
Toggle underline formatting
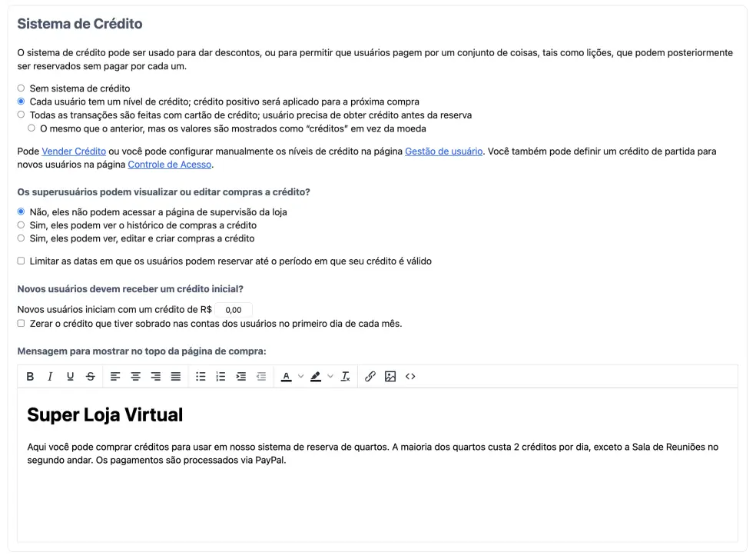71,377
